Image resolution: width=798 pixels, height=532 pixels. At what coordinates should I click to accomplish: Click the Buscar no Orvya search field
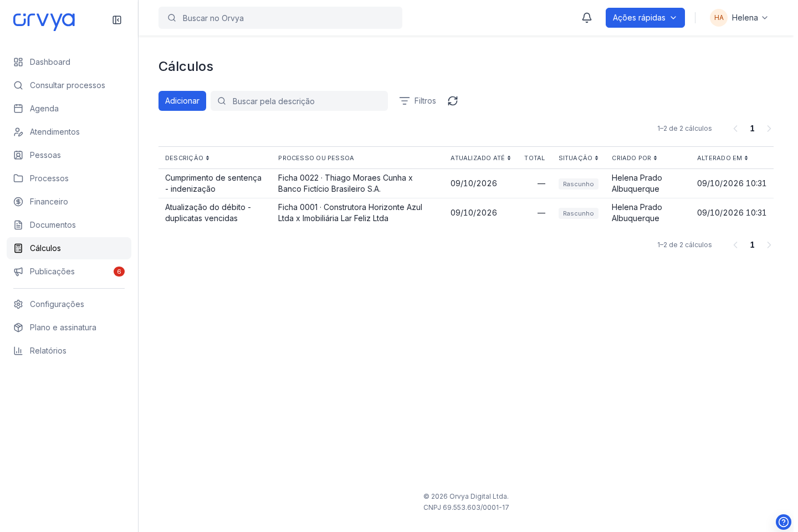point(280,18)
